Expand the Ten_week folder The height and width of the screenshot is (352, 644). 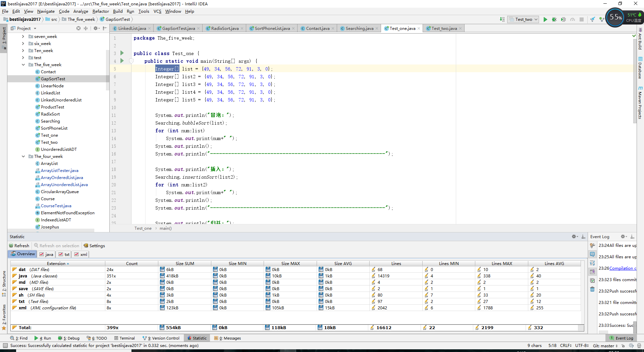(23, 50)
